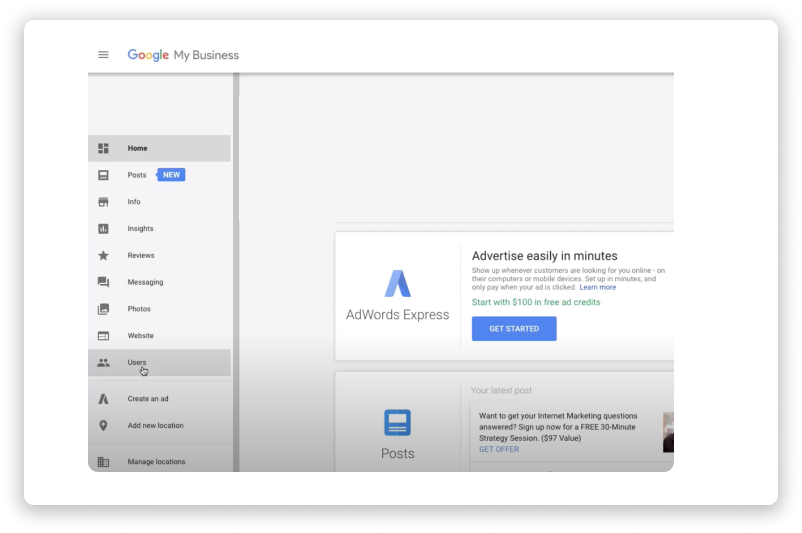Viewport: 802px width, 533px height.
Task: Click the NEW badge beside Posts
Action: (171, 175)
